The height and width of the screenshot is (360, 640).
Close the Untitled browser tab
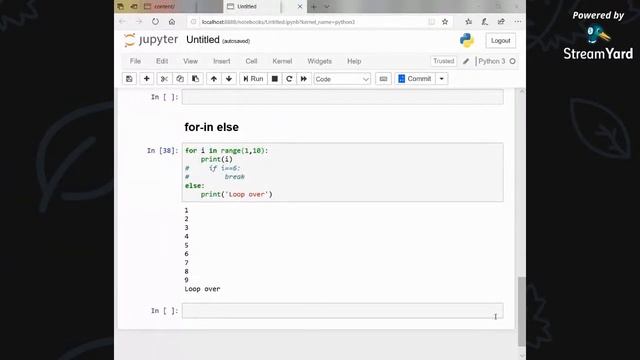coord(300,7)
